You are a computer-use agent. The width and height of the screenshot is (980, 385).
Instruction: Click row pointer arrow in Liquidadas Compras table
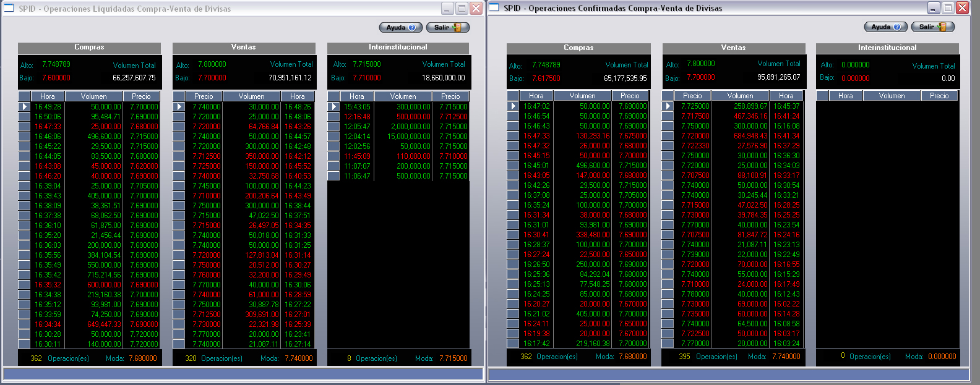pyautogui.click(x=24, y=107)
